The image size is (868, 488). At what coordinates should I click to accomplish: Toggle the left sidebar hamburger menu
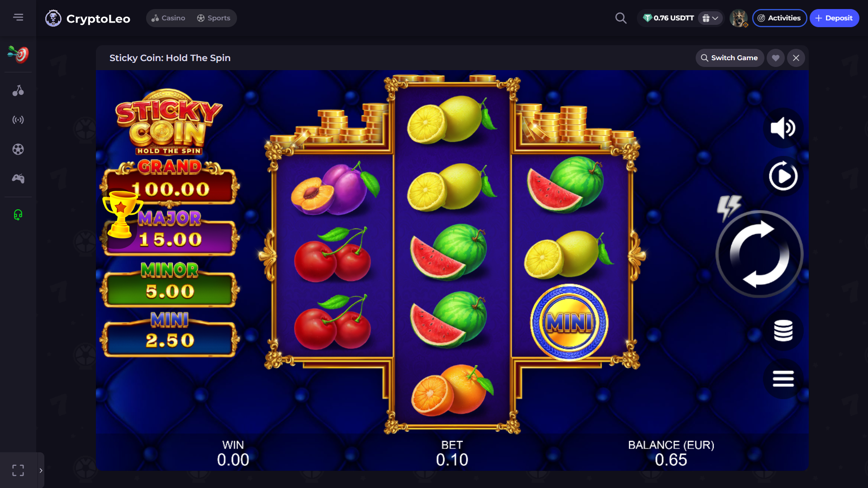18,17
